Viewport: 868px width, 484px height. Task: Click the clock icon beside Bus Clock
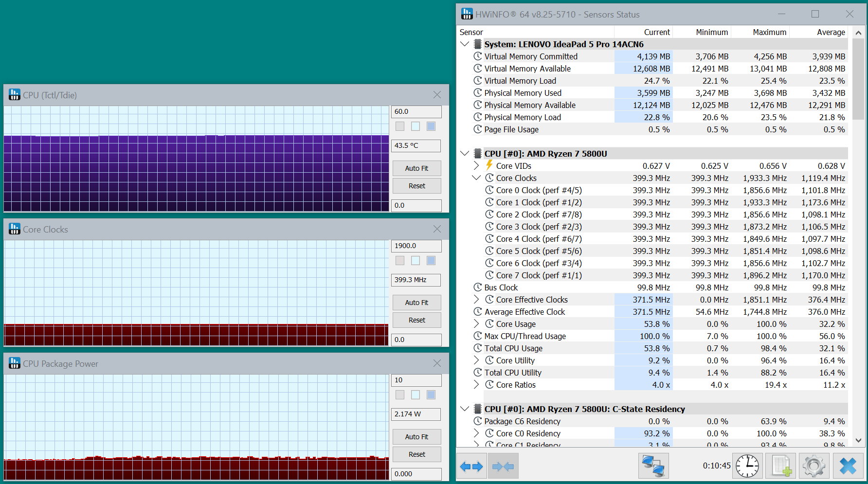(477, 287)
